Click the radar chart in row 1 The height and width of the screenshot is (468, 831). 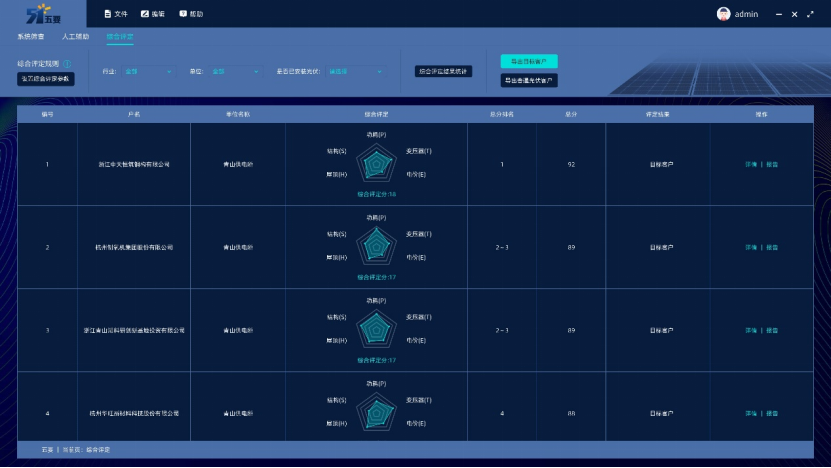click(376, 163)
